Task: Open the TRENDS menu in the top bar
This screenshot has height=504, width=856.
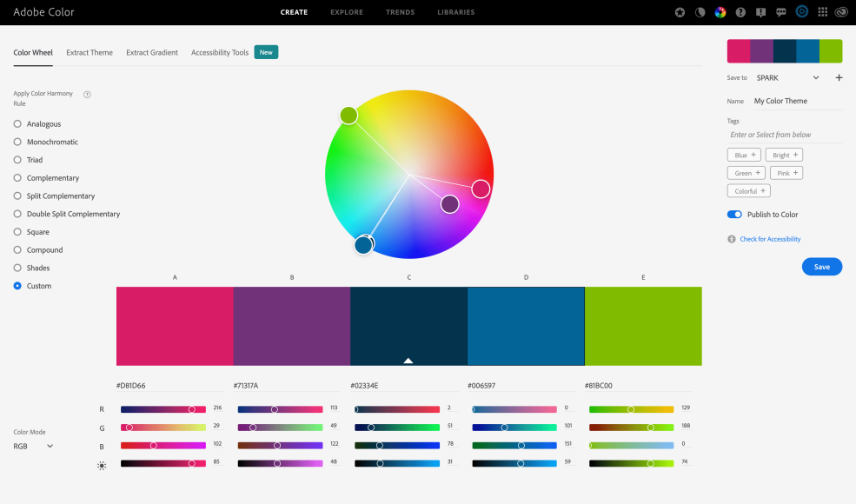Action: tap(400, 12)
